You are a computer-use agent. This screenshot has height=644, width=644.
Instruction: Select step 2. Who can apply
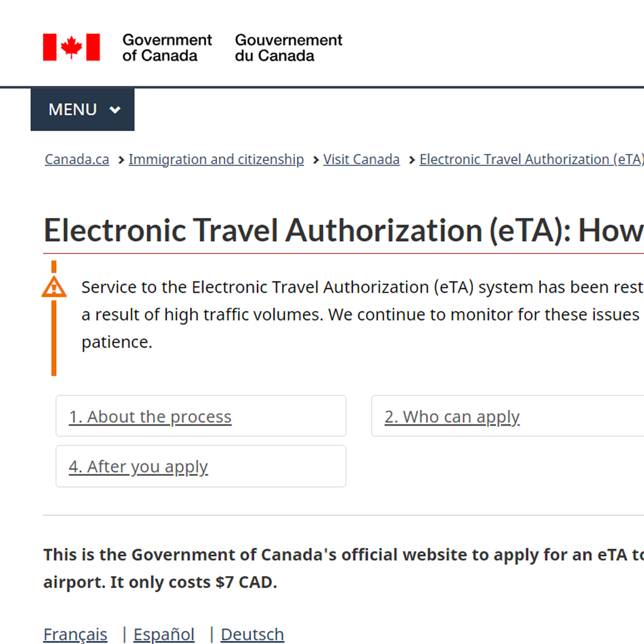[x=452, y=417]
